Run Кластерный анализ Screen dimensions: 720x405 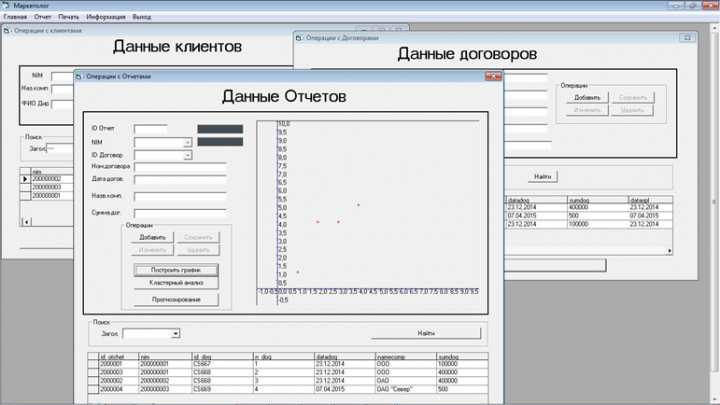pyautogui.click(x=176, y=283)
